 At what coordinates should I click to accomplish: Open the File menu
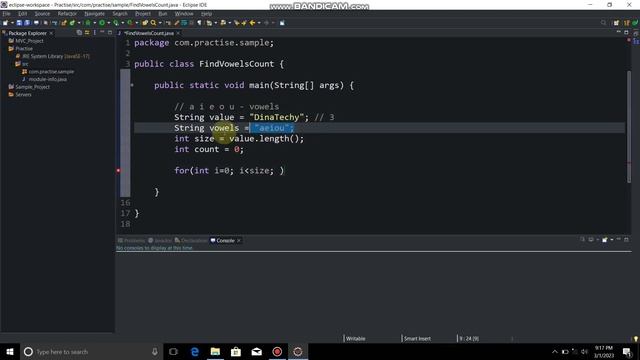point(7,14)
